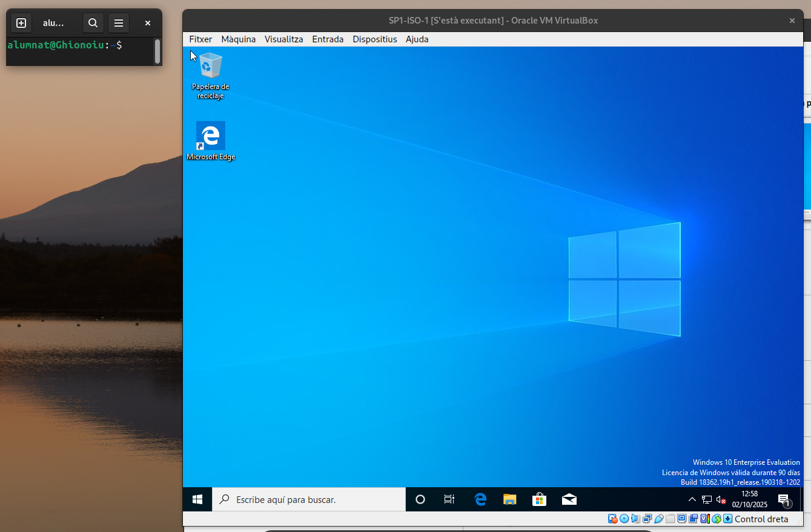811x532 pixels.
Task: Open Microsoft Edge from the Windows taskbar
Action: [480, 499]
